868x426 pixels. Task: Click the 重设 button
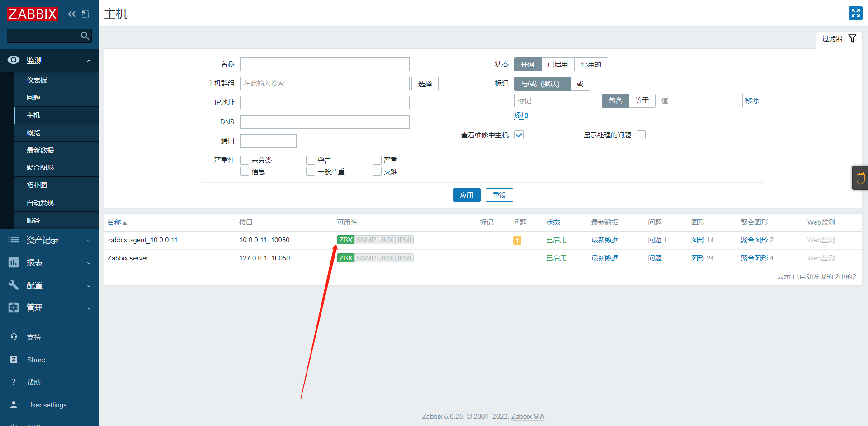click(x=499, y=195)
